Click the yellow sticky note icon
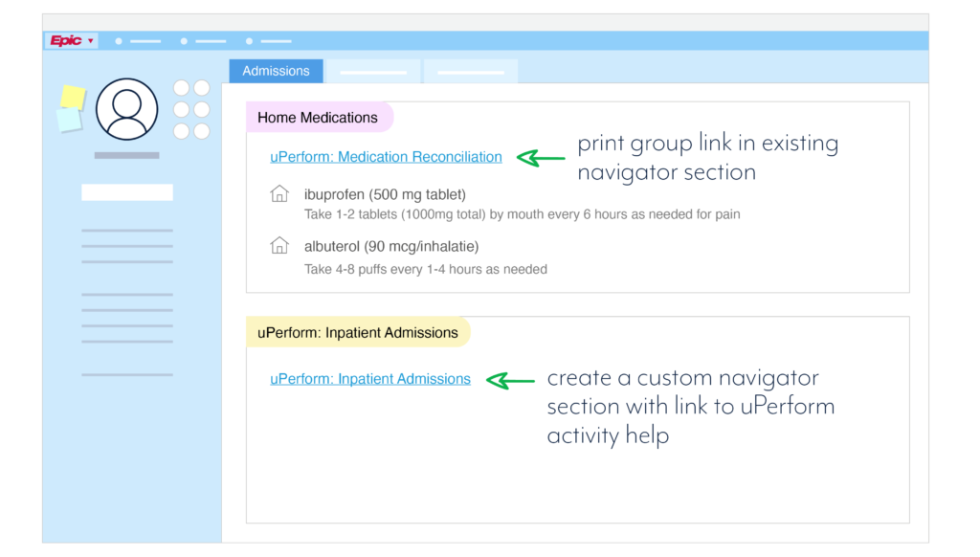This screenshot has width=980, height=557. (73, 97)
